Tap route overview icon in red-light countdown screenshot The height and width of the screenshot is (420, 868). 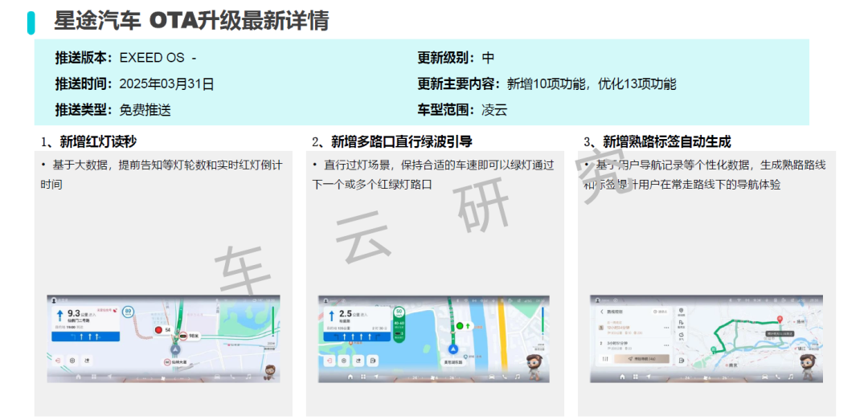click(x=87, y=361)
